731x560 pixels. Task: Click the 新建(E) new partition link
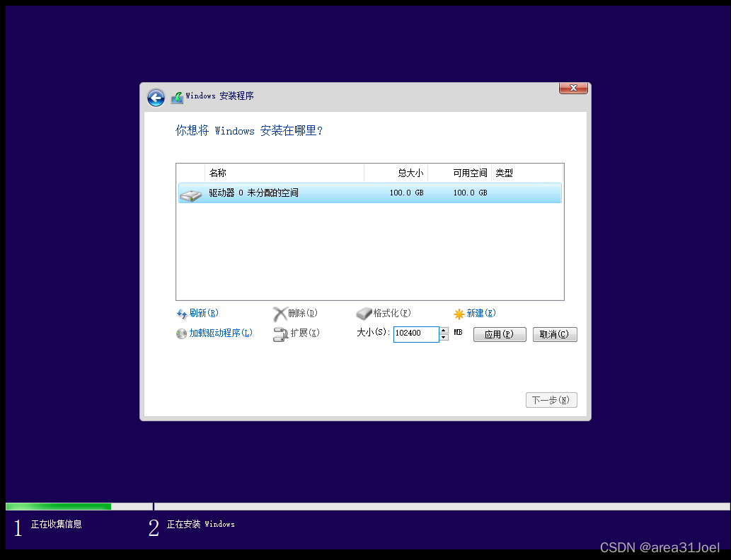pyautogui.click(x=481, y=313)
